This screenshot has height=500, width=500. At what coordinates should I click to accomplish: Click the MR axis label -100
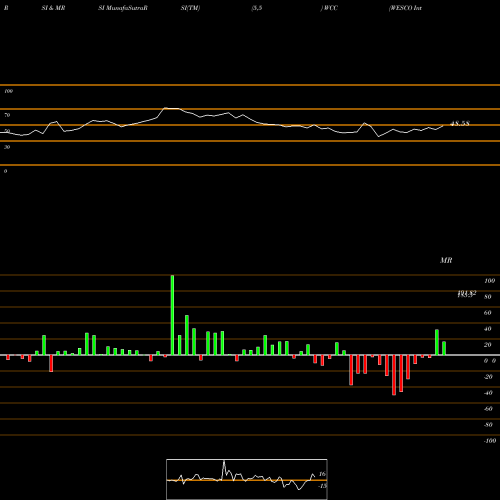(490, 441)
